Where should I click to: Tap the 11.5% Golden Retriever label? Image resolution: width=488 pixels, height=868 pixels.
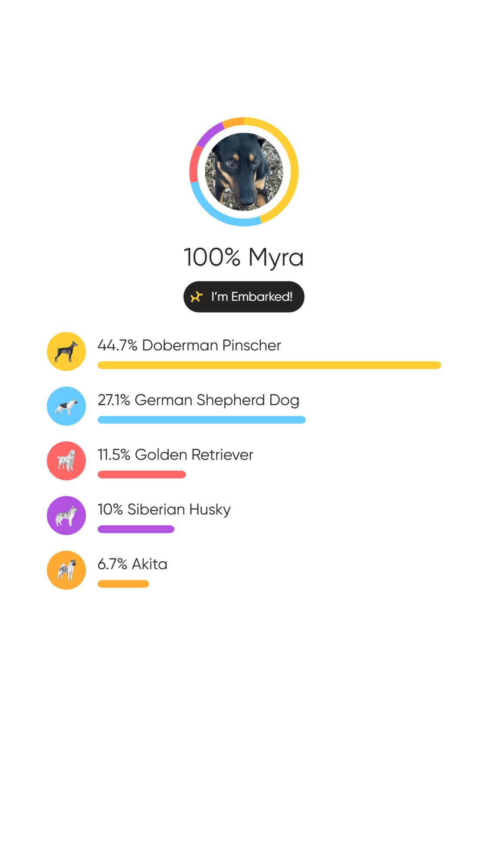point(175,455)
